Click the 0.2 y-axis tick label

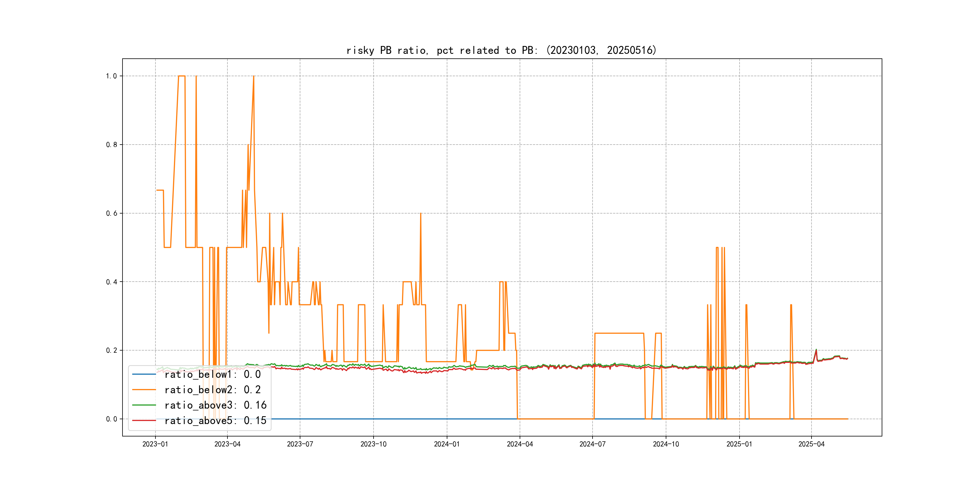112,350
